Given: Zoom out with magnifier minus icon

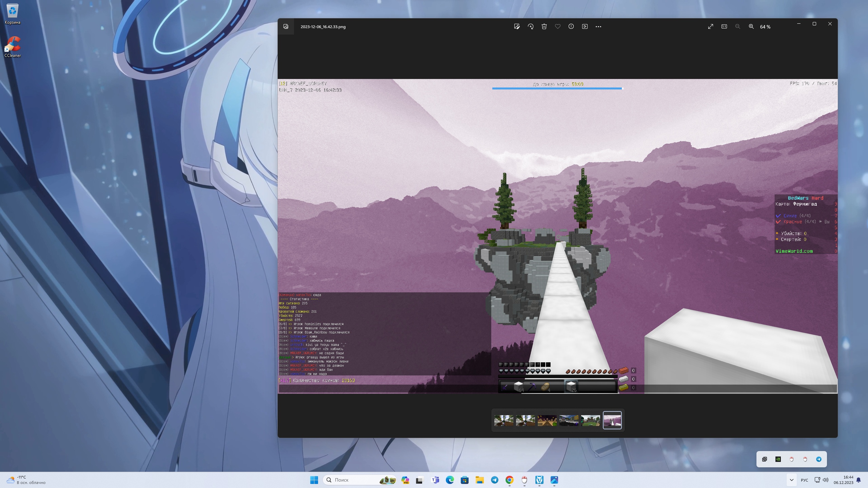Looking at the screenshot, I should [x=737, y=26].
